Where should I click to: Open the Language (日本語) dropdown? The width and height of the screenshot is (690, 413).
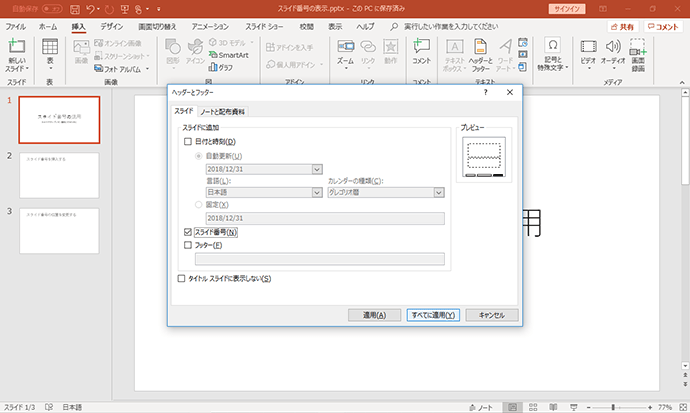317,192
